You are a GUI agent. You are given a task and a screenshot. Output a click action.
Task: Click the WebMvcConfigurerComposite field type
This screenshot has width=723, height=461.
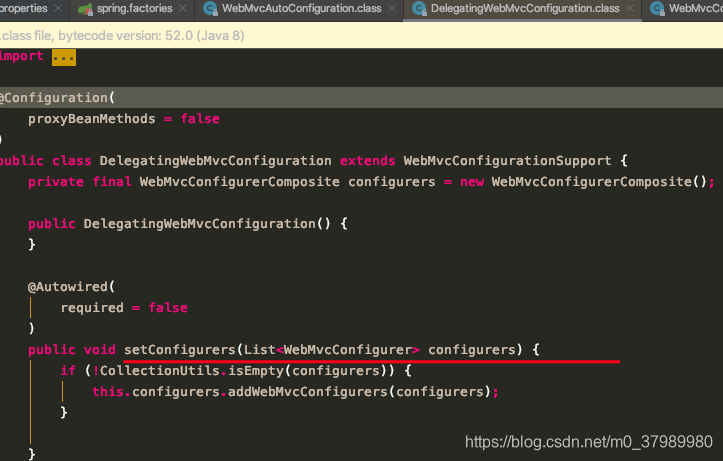239,182
